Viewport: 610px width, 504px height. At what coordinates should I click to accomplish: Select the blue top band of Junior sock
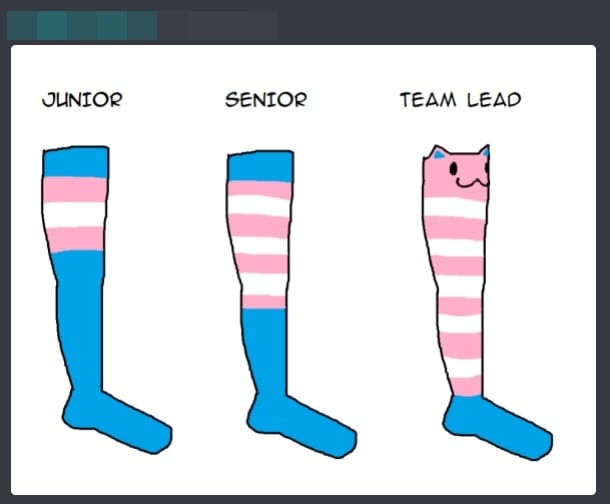pos(76,162)
